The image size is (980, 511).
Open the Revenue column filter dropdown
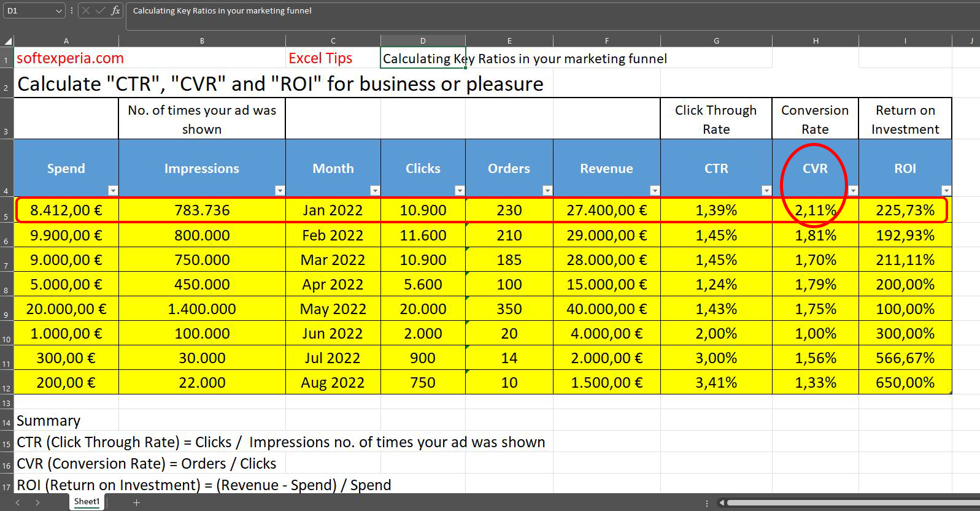point(655,191)
